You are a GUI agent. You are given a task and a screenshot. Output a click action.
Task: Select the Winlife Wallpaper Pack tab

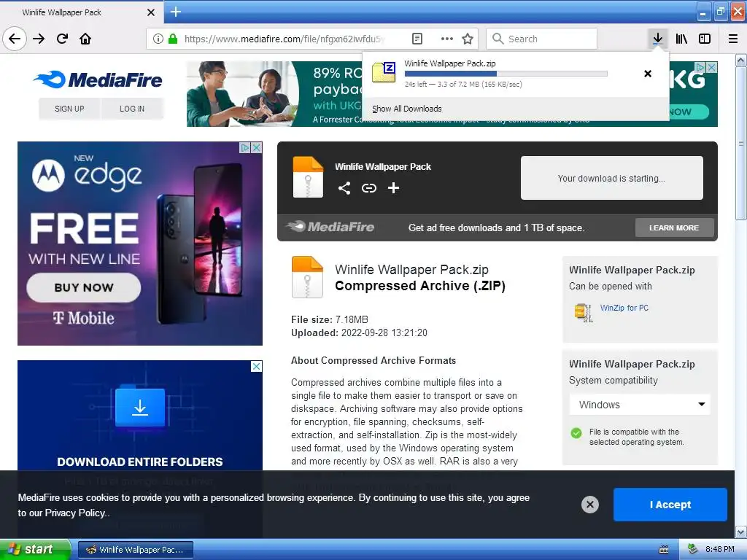[x=82, y=12]
